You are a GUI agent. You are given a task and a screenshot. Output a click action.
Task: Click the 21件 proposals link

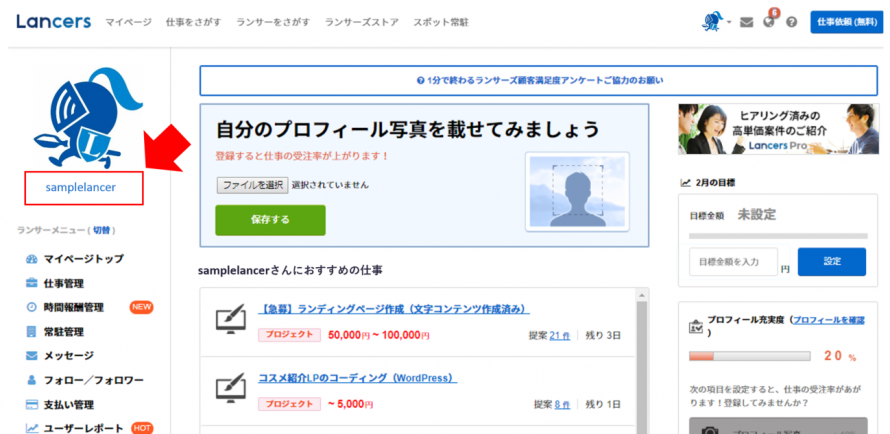[x=560, y=336]
